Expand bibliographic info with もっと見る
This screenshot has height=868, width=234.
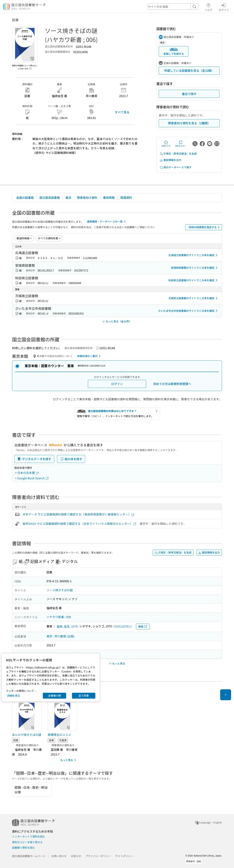click(117, 663)
